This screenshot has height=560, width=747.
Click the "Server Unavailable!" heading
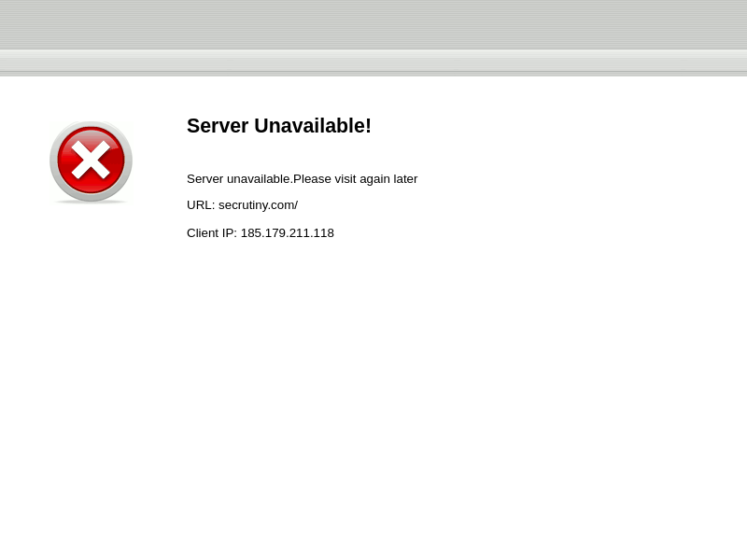tap(278, 126)
